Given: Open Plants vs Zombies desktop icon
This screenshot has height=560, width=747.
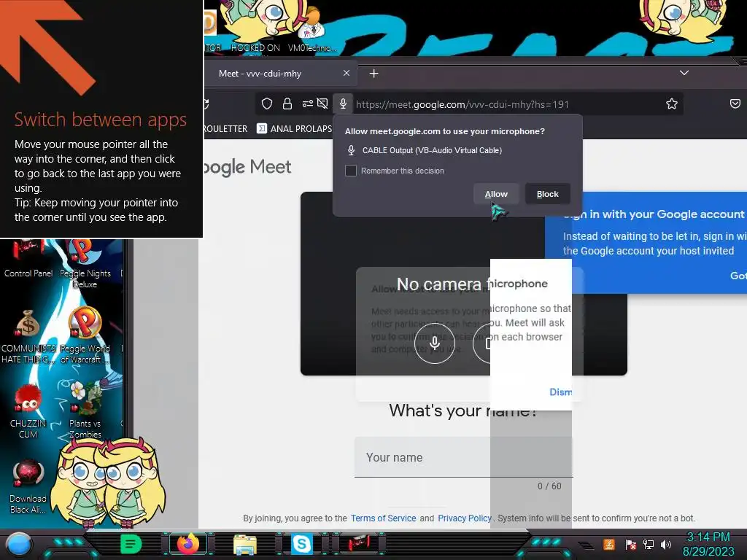Looking at the screenshot, I should [x=85, y=410].
